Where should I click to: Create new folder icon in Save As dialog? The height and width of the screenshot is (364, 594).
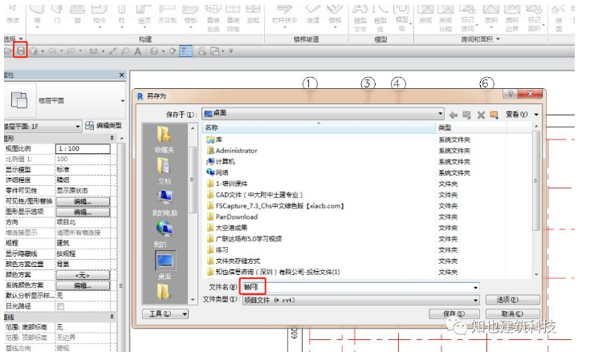click(x=494, y=115)
